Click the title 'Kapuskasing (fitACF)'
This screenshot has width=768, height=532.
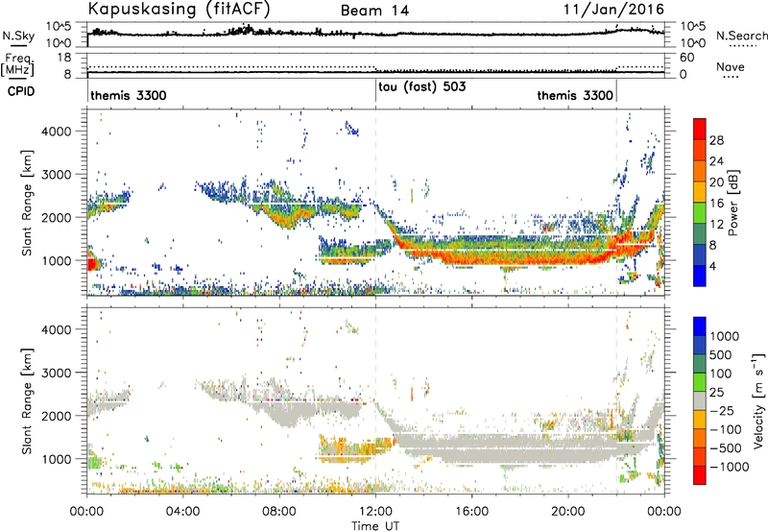pyautogui.click(x=179, y=9)
